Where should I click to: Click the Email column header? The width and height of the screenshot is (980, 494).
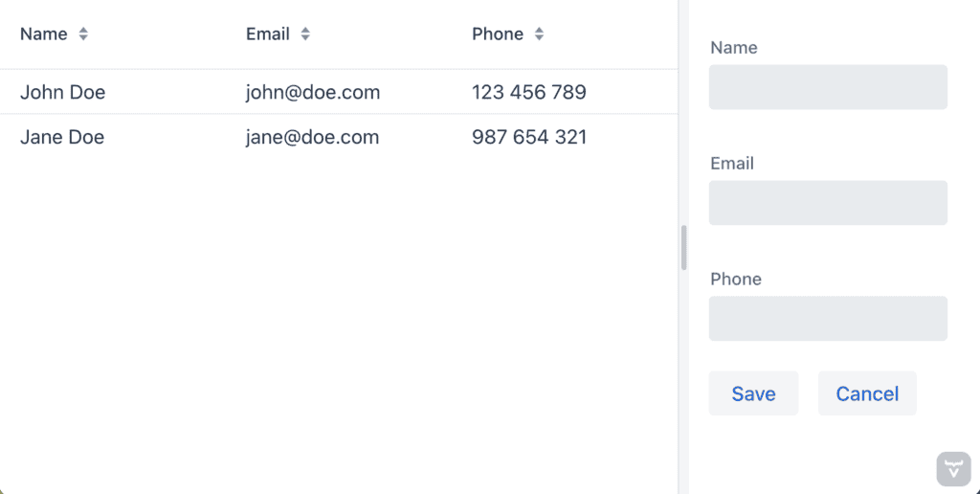click(268, 34)
